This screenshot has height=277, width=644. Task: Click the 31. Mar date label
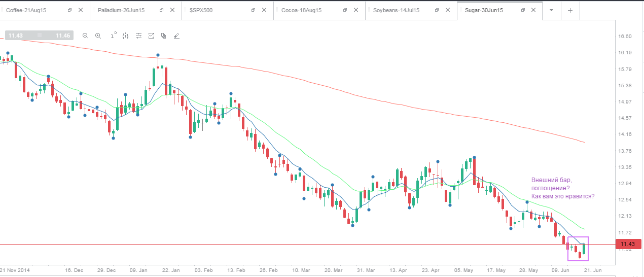pos(365,270)
